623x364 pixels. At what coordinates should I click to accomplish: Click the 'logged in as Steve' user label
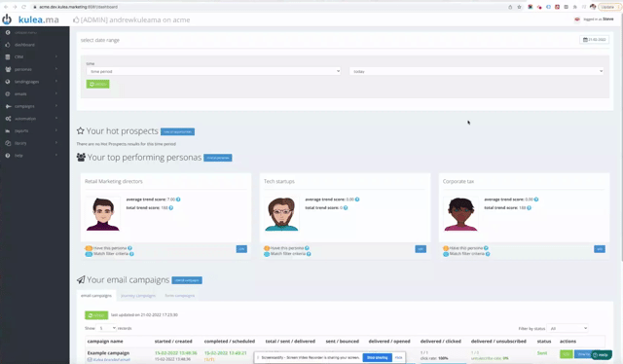tap(599, 19)
